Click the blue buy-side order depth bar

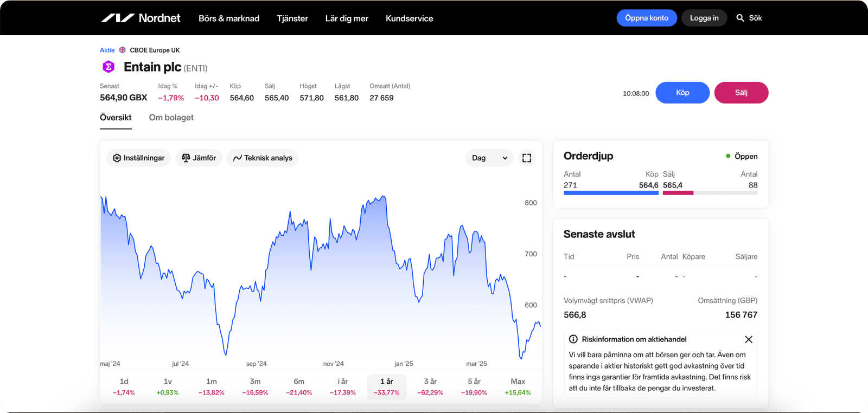(611, 192)
